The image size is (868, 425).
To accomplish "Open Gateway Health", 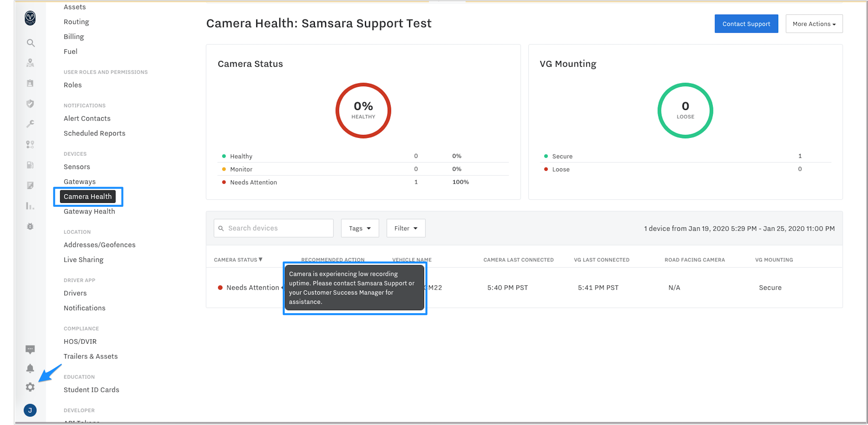I will 90,211.
